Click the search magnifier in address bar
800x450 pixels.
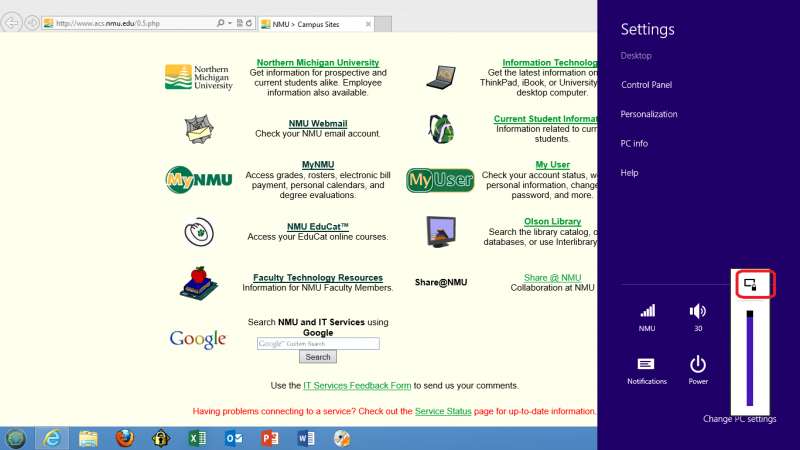[x=220, y=23]
